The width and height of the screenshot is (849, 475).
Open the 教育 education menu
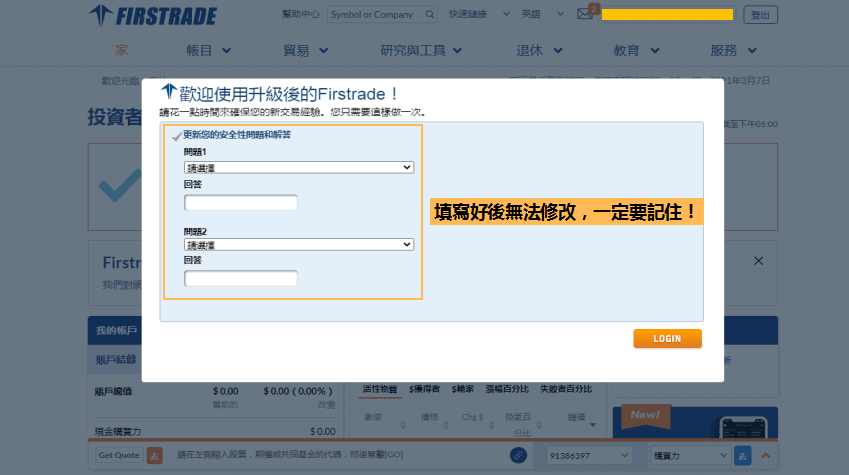636,50
